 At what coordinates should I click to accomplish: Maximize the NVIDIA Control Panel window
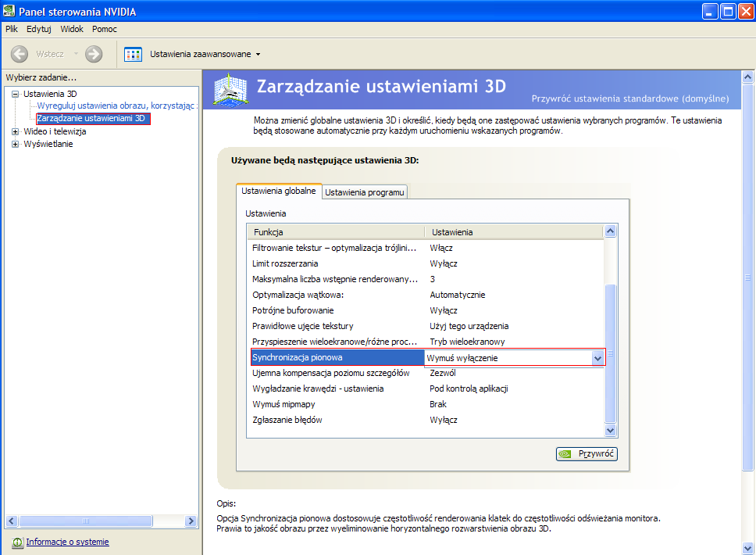(x=728, y=11)
